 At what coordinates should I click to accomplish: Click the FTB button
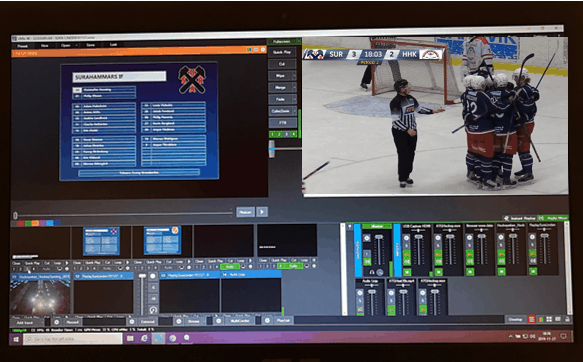283,123
